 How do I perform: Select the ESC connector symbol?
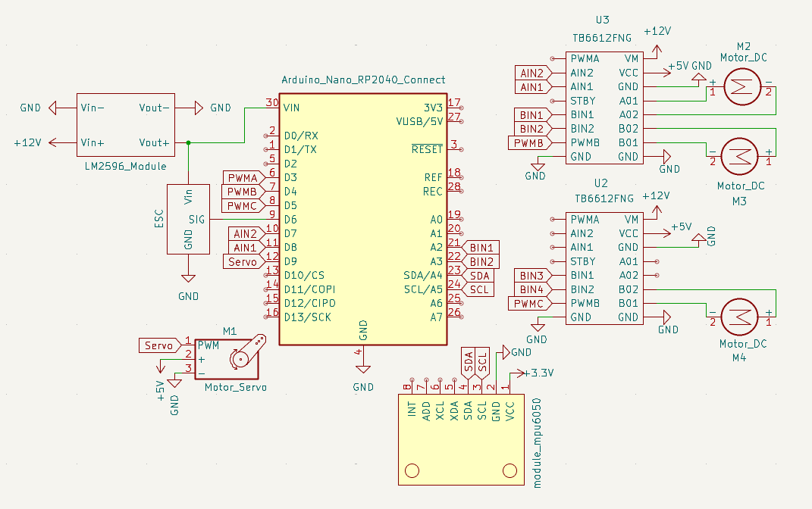189,218
